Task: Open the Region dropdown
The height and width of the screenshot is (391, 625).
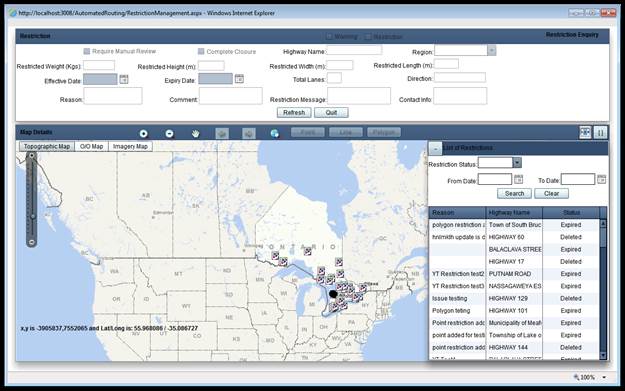Action: tap(491, 50)
